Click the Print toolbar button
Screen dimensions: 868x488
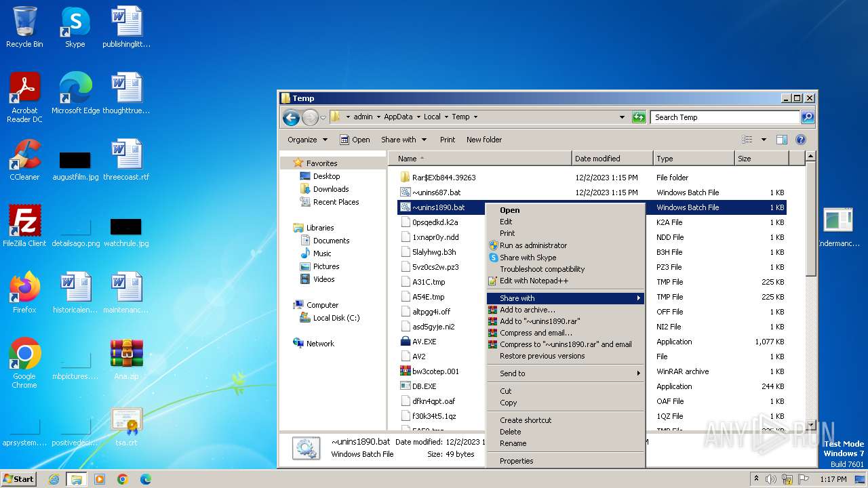[448, 140]
